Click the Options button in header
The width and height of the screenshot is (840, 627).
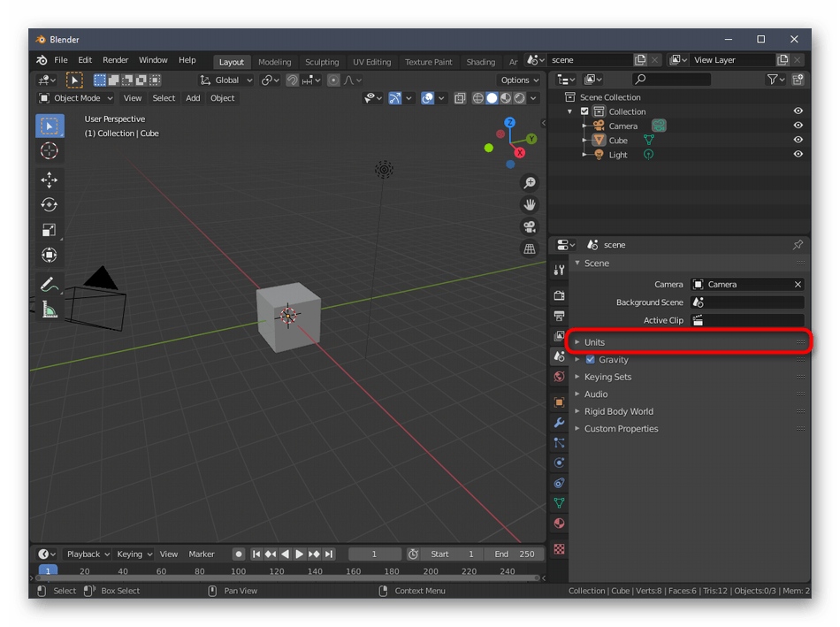point(519,80)
